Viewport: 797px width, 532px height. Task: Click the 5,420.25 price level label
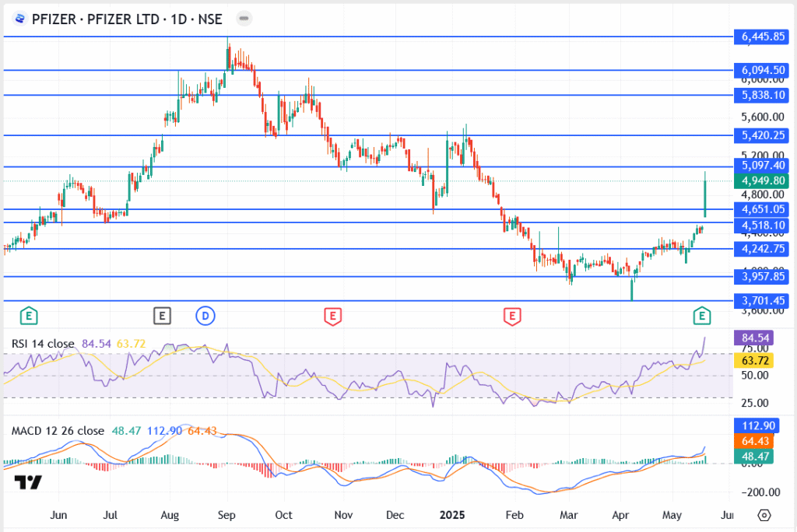pyautogui.click(x=761, y=135)
